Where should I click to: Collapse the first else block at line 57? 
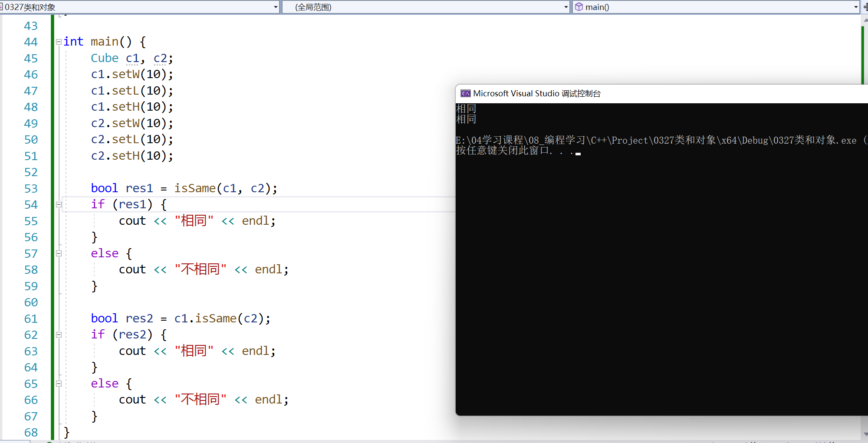59,253
